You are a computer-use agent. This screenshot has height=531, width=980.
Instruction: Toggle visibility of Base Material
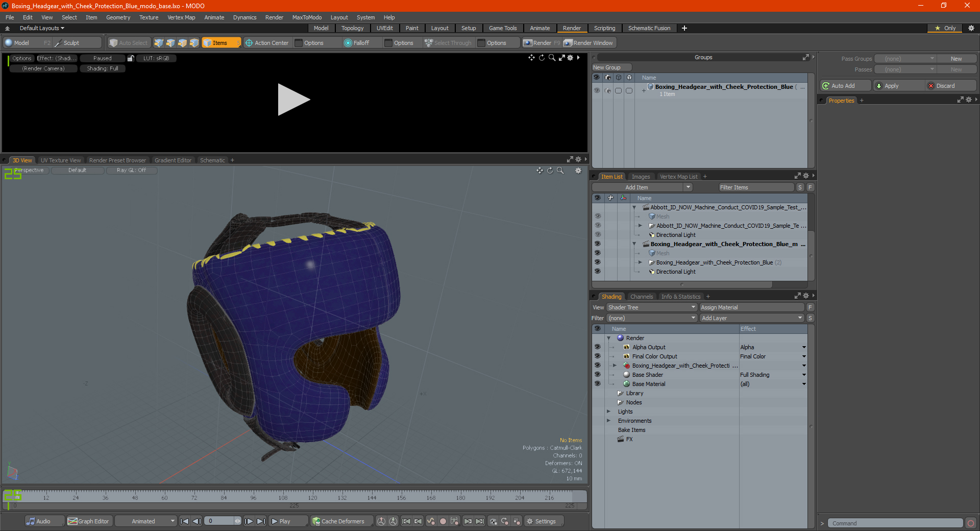coord(597,384)
